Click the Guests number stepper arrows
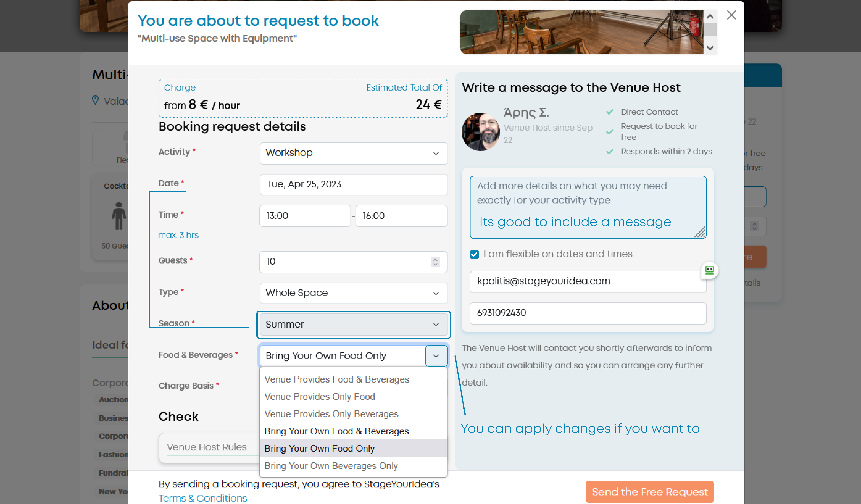Image resolution: width=861 pixels, height=504 pixels. [x=435, y=262]
